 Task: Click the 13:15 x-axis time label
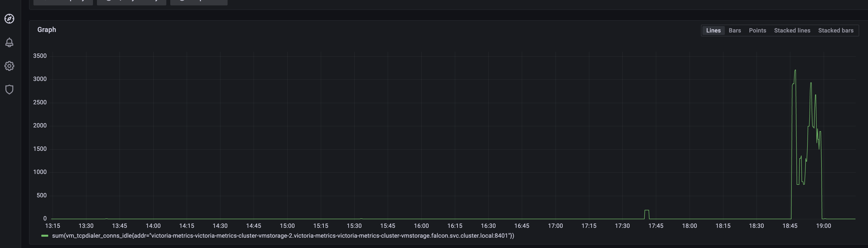[53, 226]
